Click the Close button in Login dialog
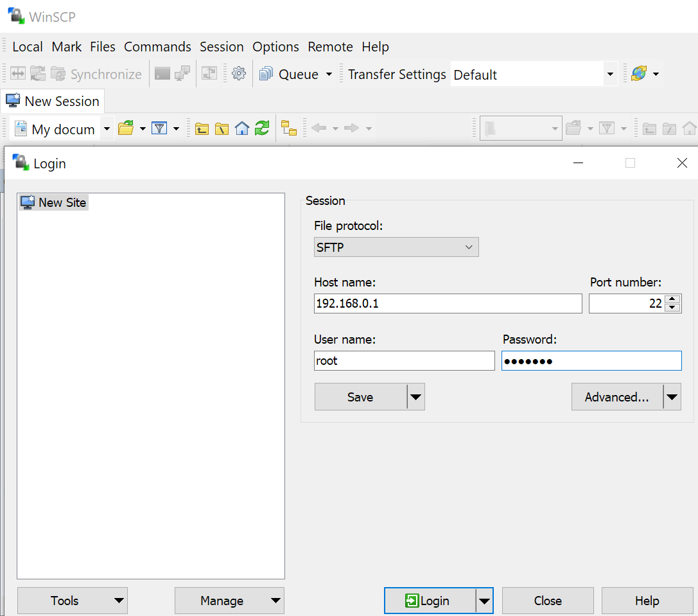698x616 pixels. pyautogui.click(x=548, y=601)
